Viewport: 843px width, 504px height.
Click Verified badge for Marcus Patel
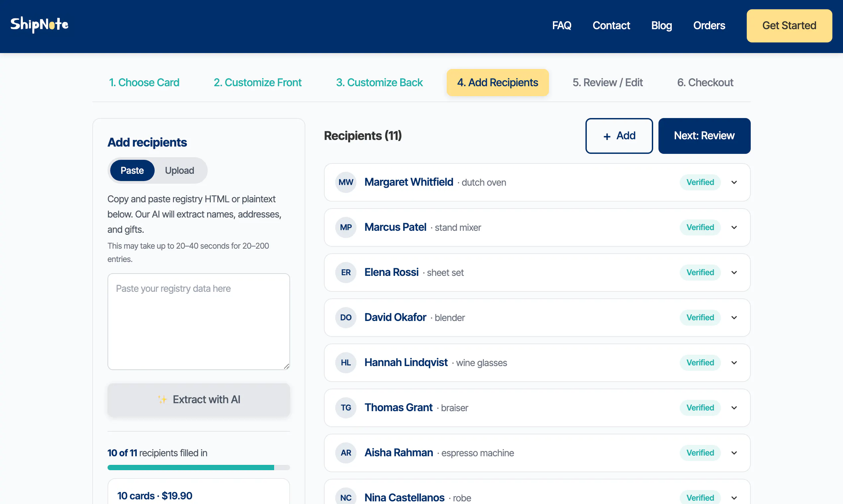tap(700, 227)
